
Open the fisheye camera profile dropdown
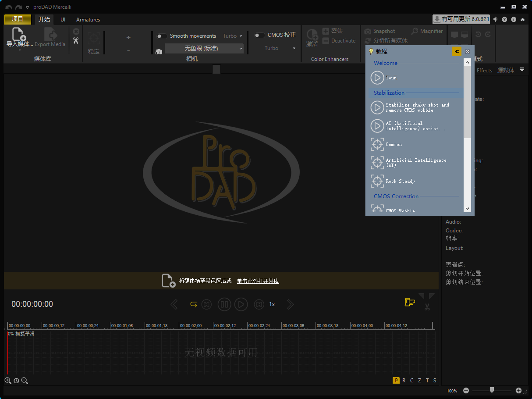click(204, 48)
